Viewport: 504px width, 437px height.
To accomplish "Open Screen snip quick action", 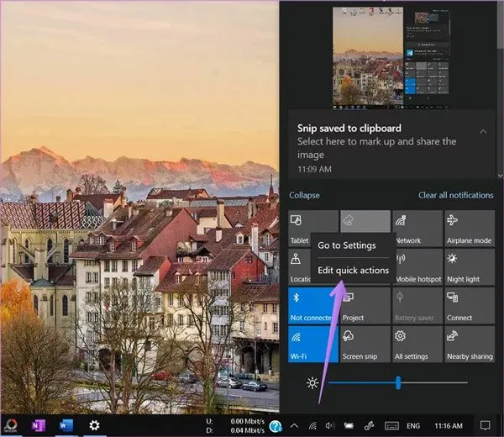I will (x=365, y=344).
